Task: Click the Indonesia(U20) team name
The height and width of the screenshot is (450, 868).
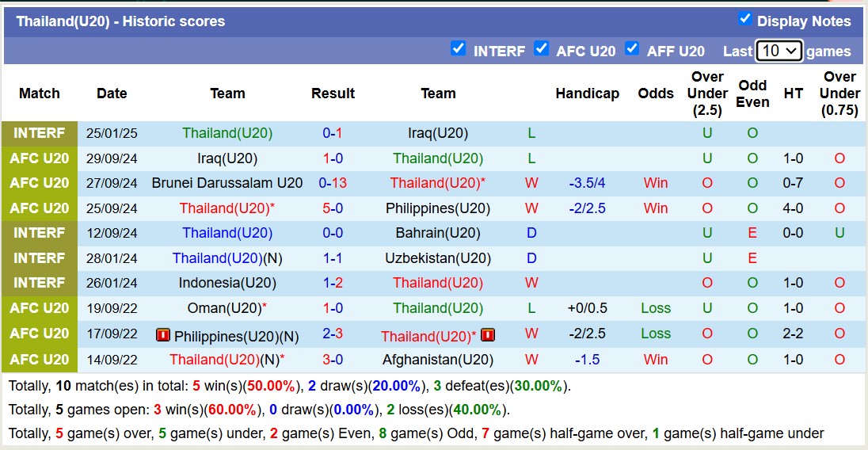Action: [x=227, y=283]
